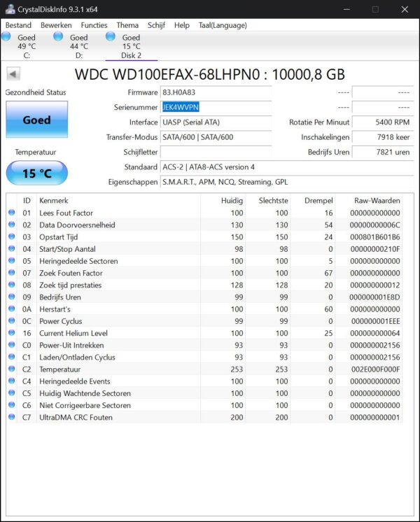The width and height of the screenshot is (420, 522).
Task: Click the Firmware field 83.H0A83
Action: pyautogui.click(x=216, y=92)
